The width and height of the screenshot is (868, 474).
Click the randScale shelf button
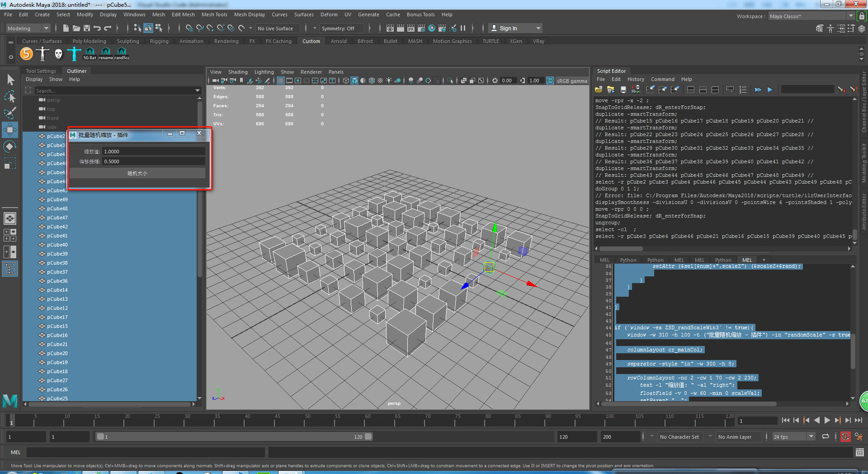pyautogui.click(x=122, y=53)
